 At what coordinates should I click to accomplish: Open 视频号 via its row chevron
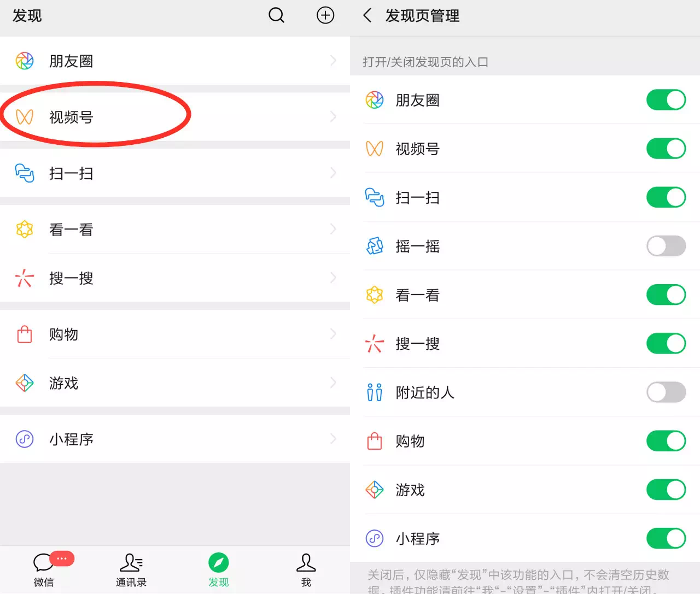coord(334,117)
